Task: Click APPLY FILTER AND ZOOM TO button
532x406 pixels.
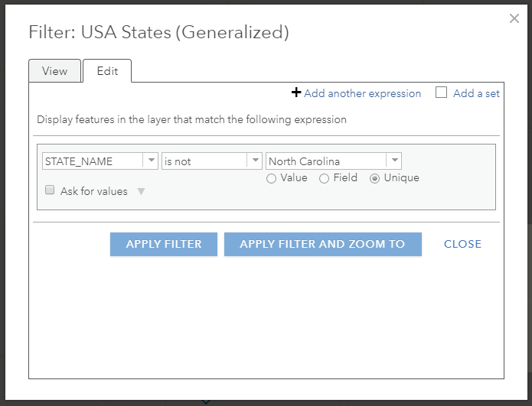Action: pos(322,244)
